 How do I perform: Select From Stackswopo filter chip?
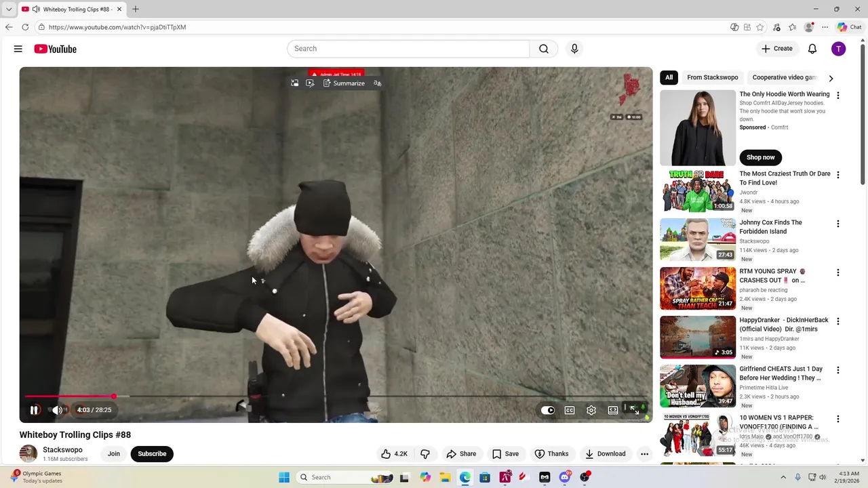pyautogui.click(x=712, y=77)
